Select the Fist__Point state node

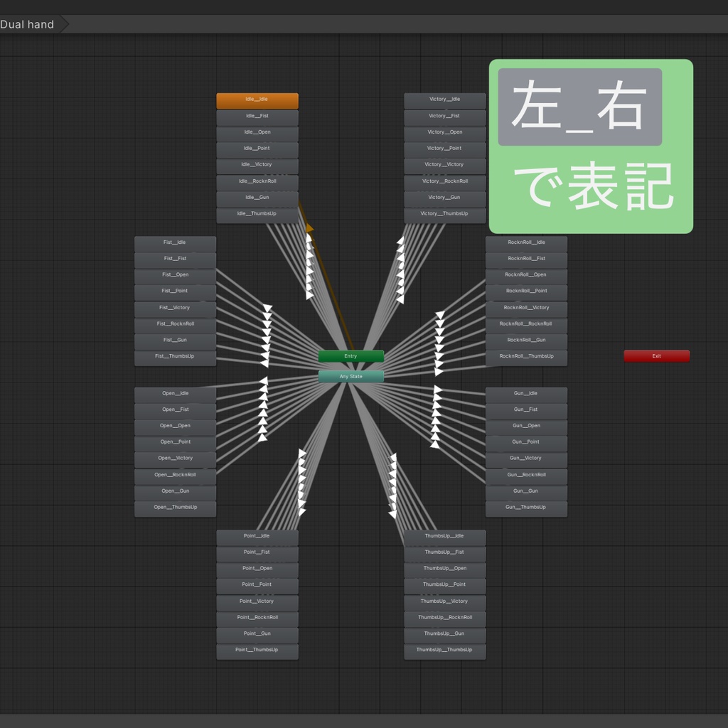click(175, 292)
